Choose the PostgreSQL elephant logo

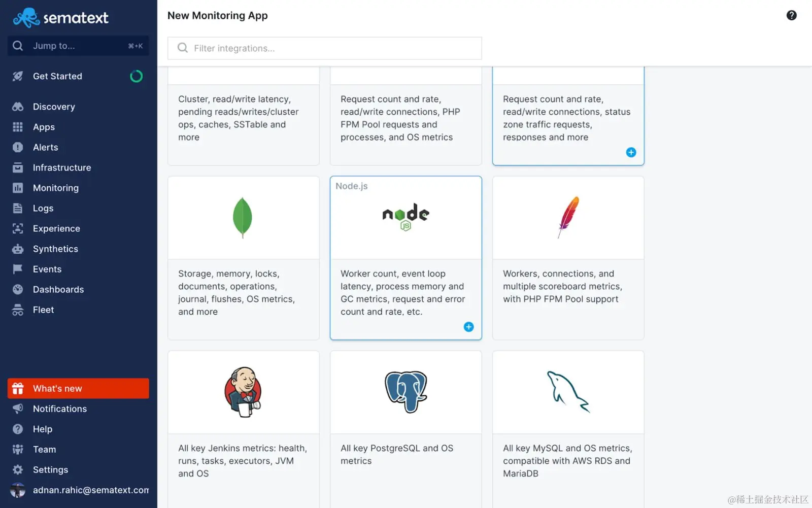pos(405,391)
